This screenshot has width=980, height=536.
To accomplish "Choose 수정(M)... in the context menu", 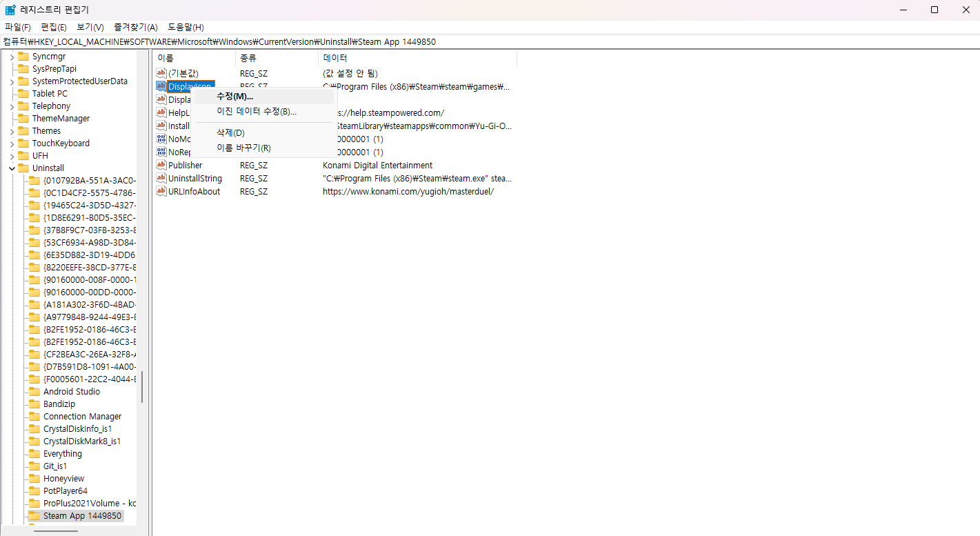I will point(263,97).
